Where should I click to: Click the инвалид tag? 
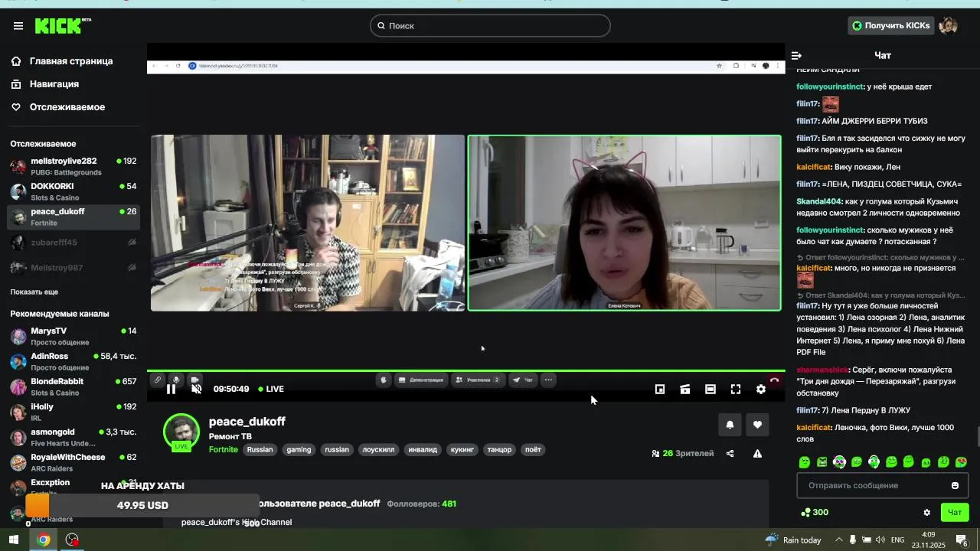[x=423, y=449]
